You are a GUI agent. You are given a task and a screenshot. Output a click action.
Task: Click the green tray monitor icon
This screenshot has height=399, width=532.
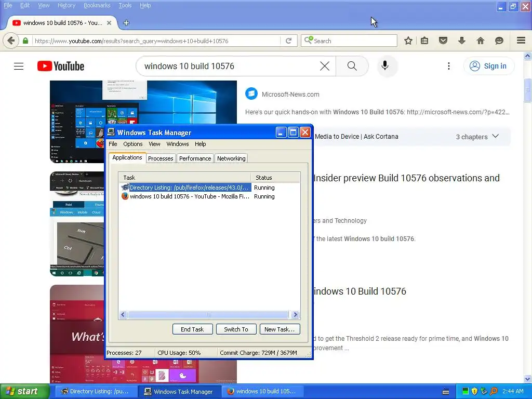click(x=465, y=391)
